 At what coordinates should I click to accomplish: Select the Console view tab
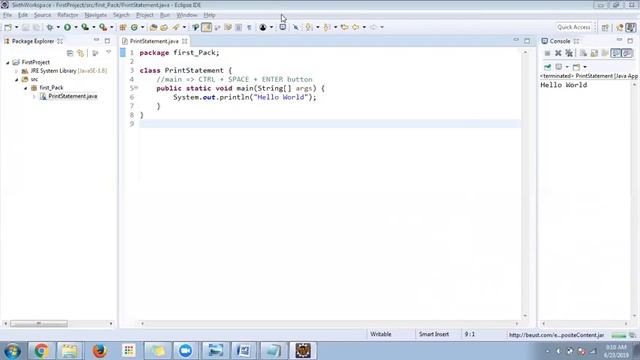[560, 41]
